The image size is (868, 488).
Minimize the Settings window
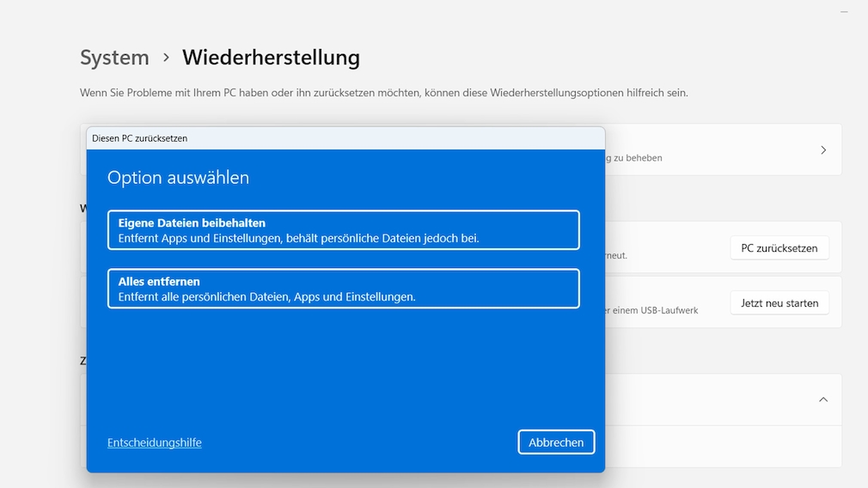(x=846, y=11)
